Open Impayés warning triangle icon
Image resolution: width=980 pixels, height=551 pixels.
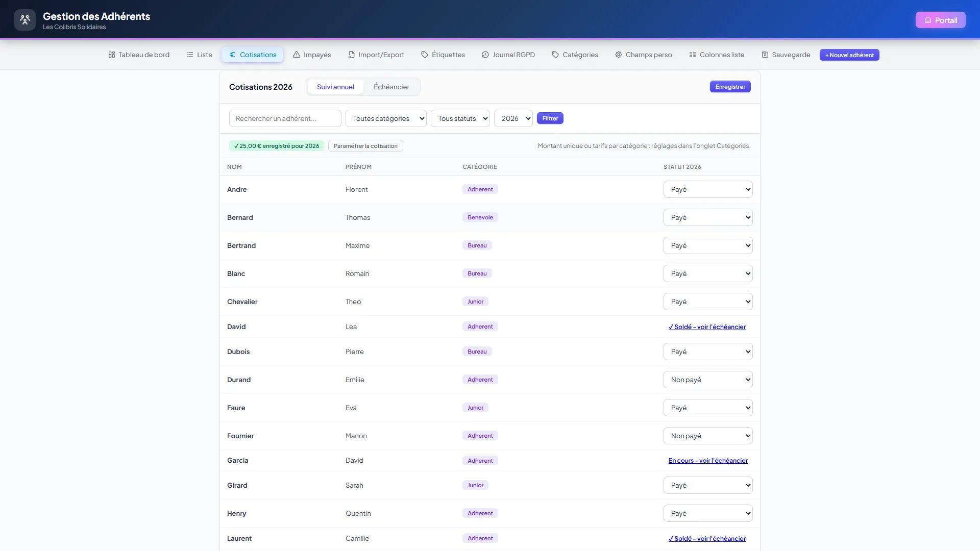pos(297,55)
